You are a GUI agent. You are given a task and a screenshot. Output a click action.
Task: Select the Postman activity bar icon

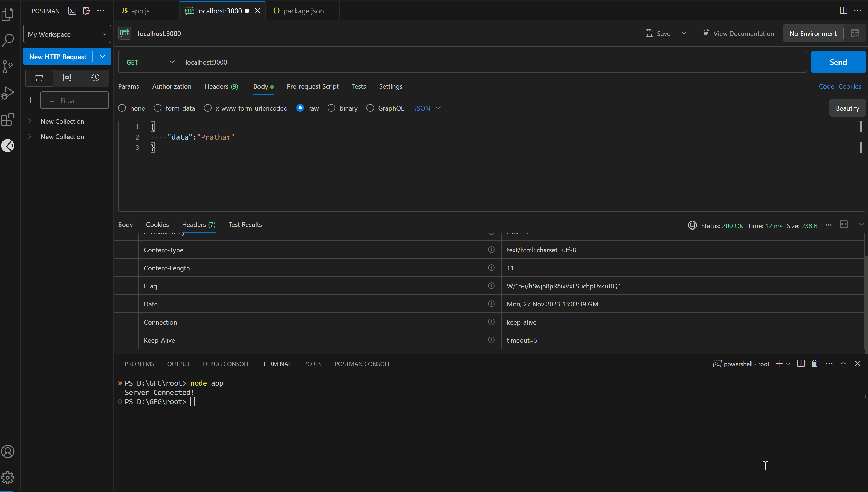coord(8,146)
